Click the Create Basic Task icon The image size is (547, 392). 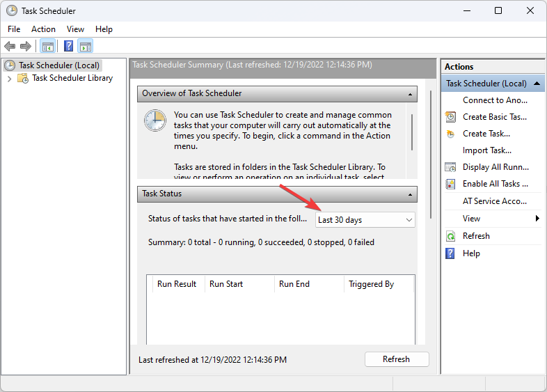[x=450, y=117]
